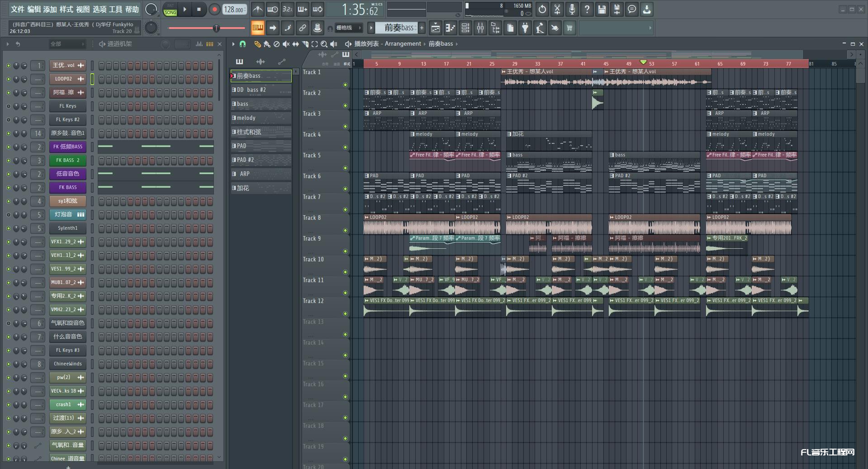Toggle typing keyboard to piano icon
The image size is (868, 469).
(258, 28)
